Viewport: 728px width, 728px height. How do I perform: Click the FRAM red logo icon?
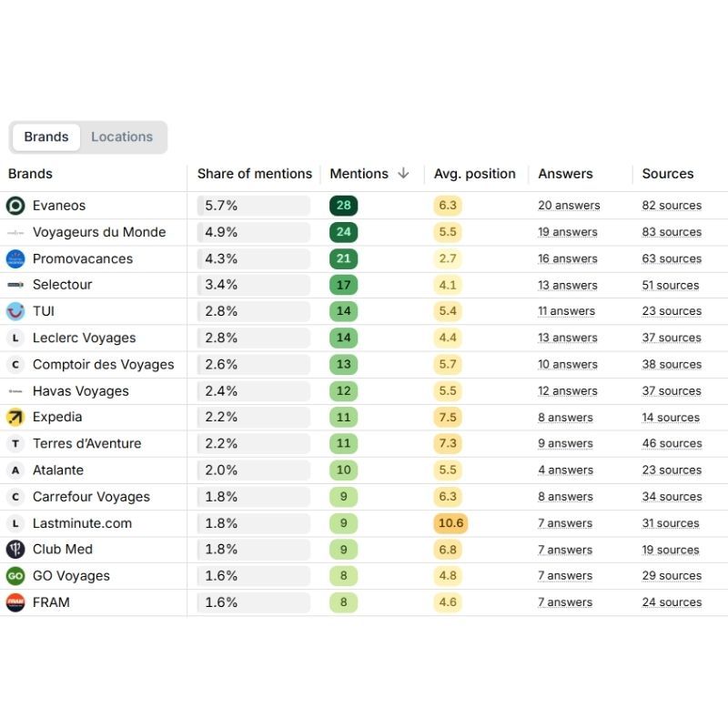[x=15, y=602]
